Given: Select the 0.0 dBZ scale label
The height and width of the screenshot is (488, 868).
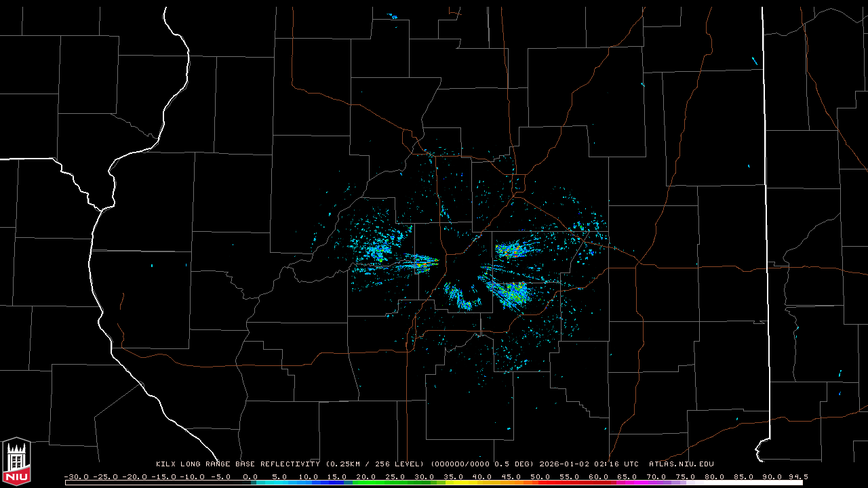Looking at the screenshot, I should pos(250,476).
